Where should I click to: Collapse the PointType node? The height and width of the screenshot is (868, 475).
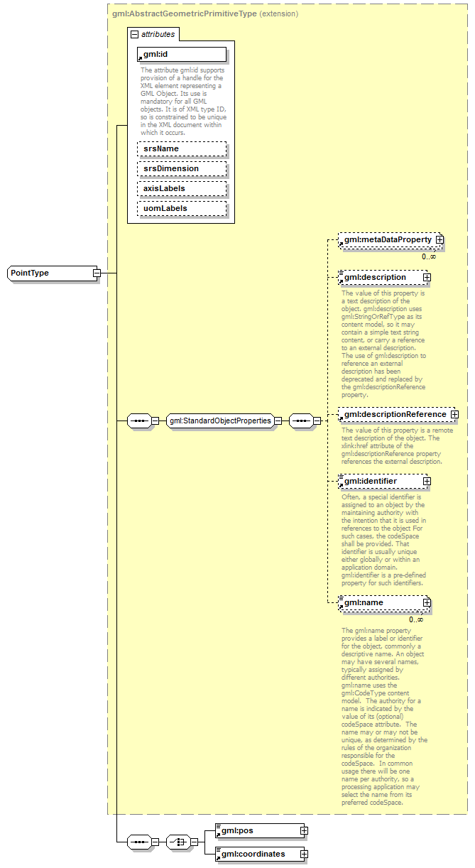point(97,273)
